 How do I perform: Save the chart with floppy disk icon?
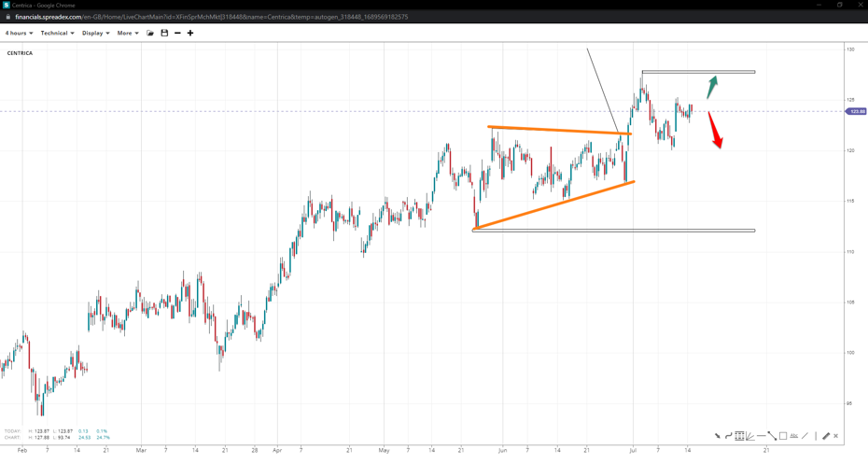[x=164, y=34]
